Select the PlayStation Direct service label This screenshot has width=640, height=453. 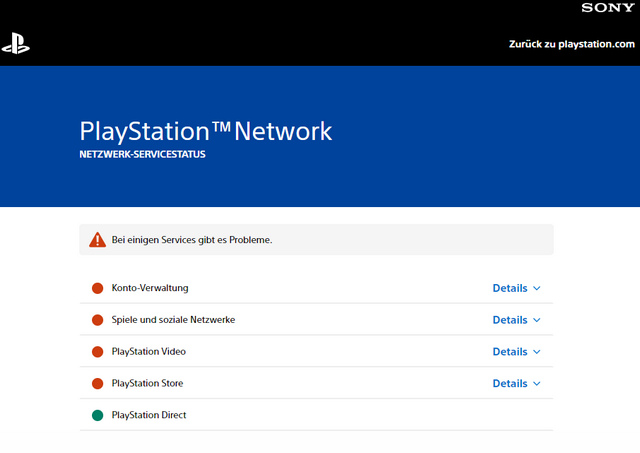pyautogui.click(x=149, y=415)
